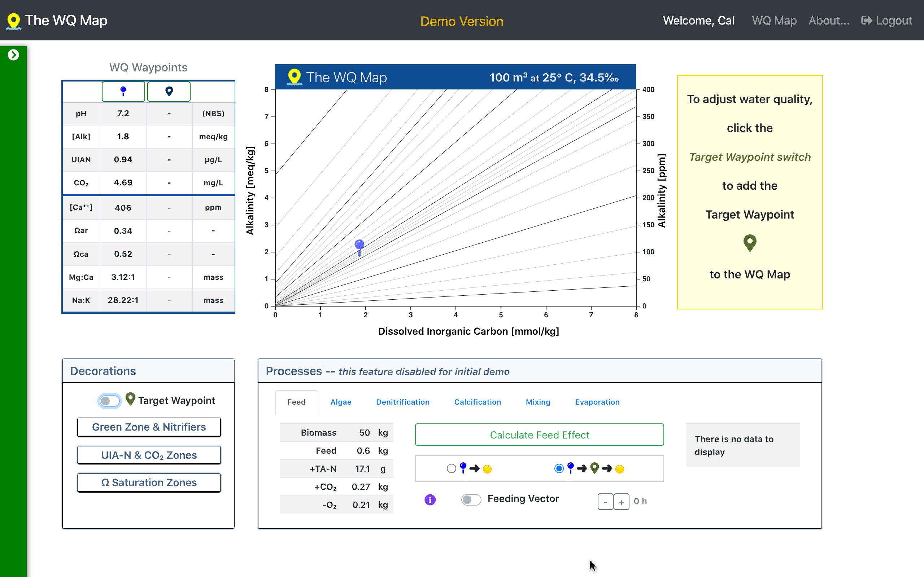Screen dimensions: 924x577
Task: Click the blue waypoint marker on the chart
Action: pyautogui.click(x=359, y=245)
